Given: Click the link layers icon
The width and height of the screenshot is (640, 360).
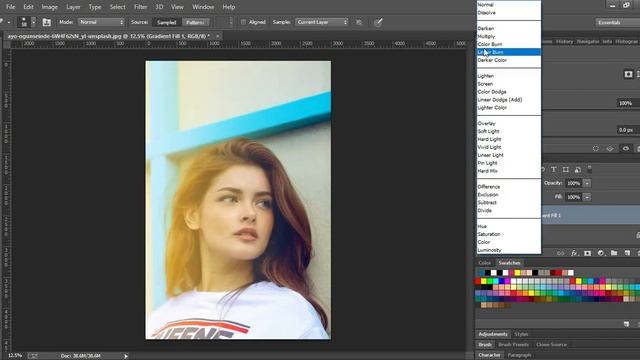Looking at the screenshot, I should [560, 253].
